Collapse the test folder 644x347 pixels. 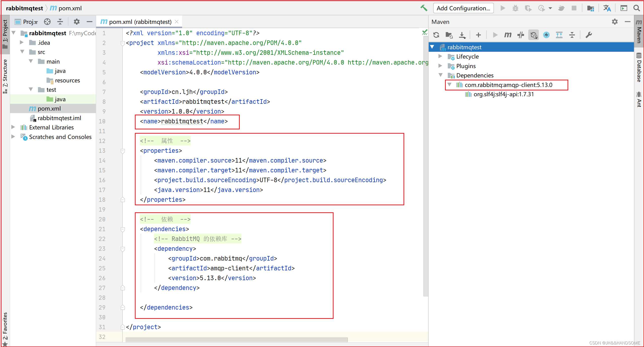31,89
